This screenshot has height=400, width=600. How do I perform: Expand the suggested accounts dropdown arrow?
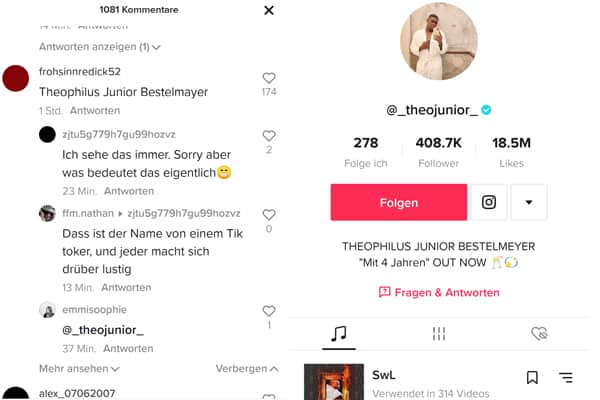pos(529,202)
